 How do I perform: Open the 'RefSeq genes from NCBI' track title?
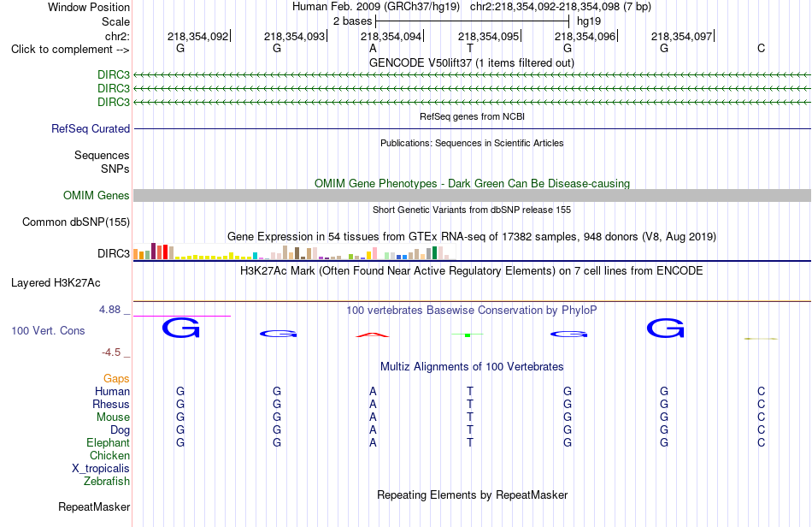472,116
